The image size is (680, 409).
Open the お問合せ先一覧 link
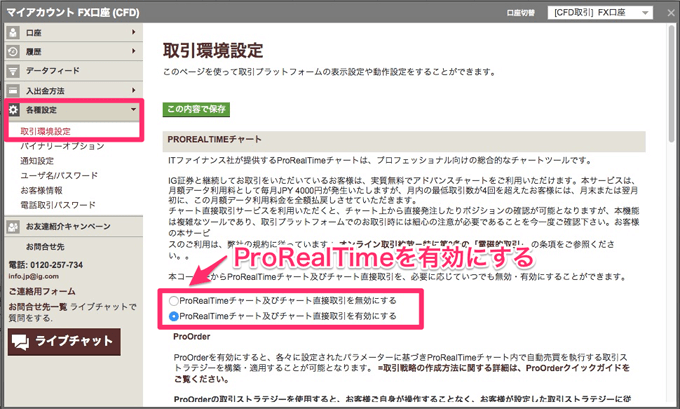point(38,307)
